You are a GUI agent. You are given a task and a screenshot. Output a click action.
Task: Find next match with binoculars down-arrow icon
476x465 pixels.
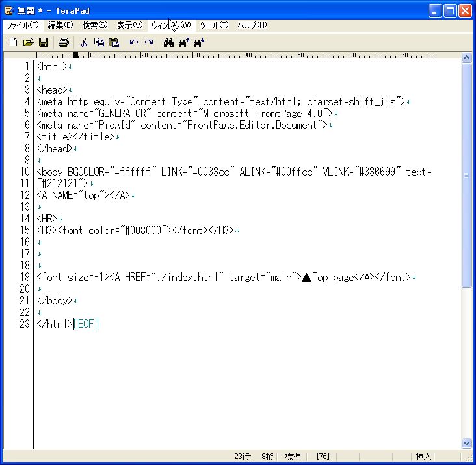(x=199, y=42)
